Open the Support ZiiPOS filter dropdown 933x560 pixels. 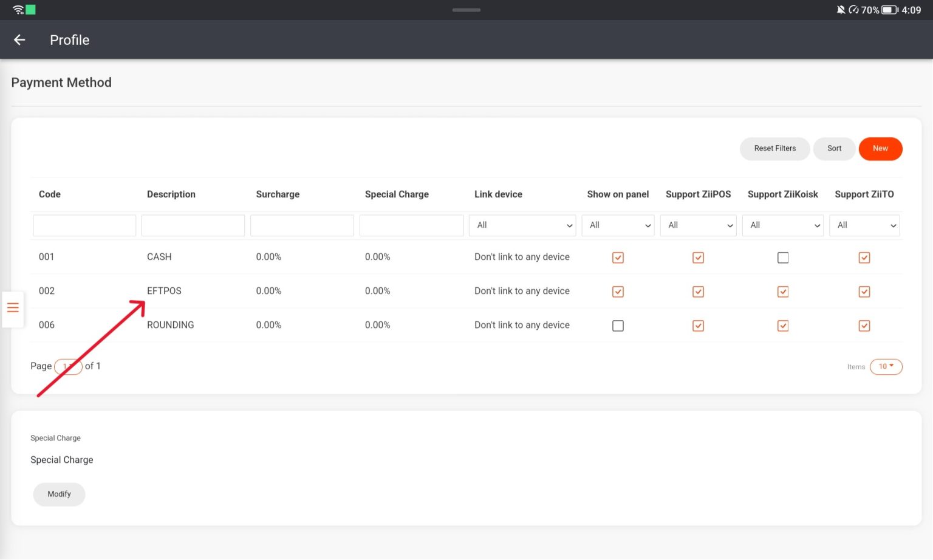point(698,225)
